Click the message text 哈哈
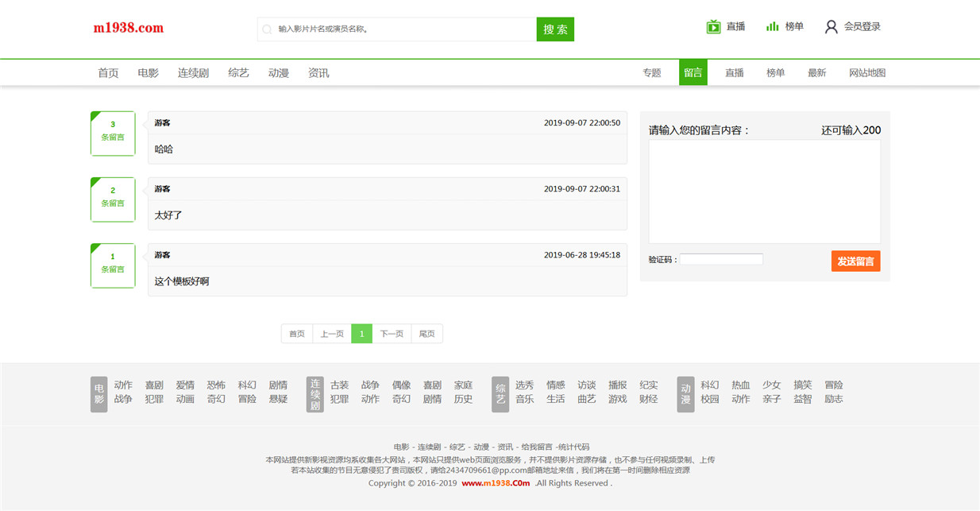980x511 pixels. click(x=164, y=149)
